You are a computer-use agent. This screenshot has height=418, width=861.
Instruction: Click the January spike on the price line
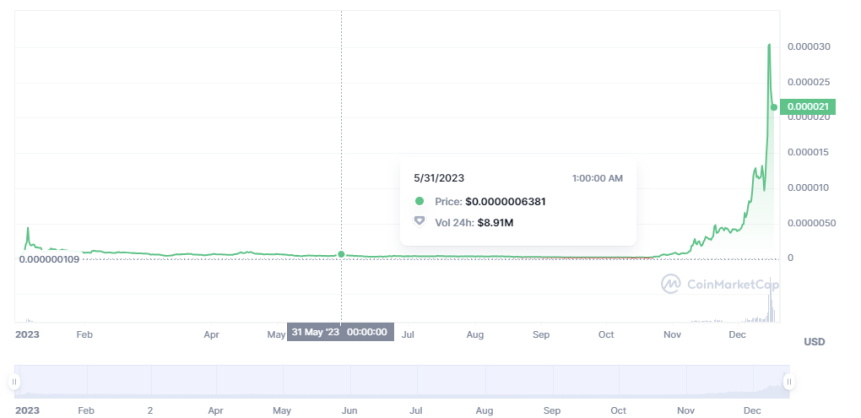pyautogui.click(x=27, y=227)
